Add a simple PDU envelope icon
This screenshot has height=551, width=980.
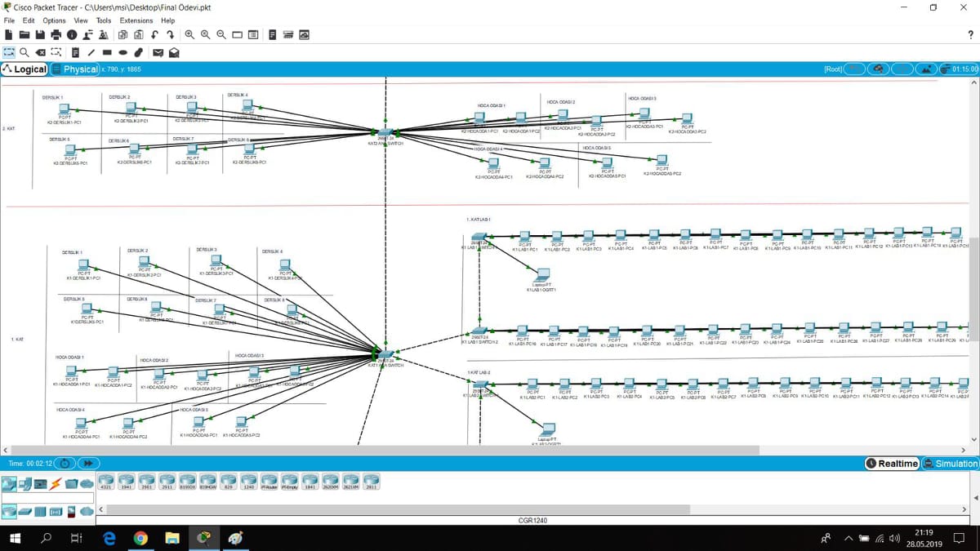160,52
